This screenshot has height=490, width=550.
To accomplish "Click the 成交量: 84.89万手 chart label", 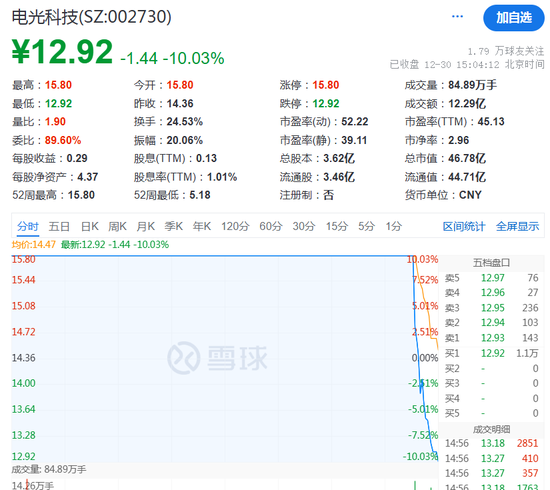I will (x=49, y=469).
